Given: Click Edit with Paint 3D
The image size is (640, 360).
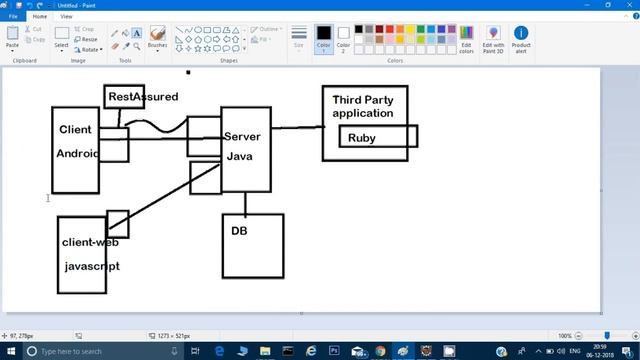Looking at the screenshot, I should 493,40.
